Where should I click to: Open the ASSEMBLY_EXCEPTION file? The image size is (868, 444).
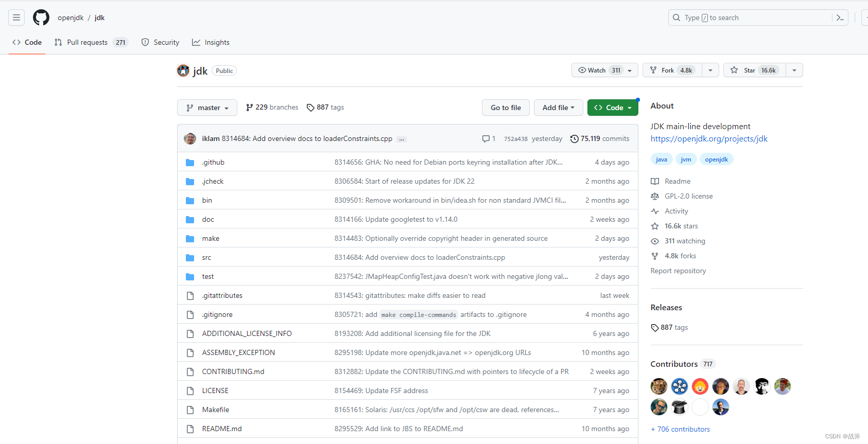click(x=238, y=352)
